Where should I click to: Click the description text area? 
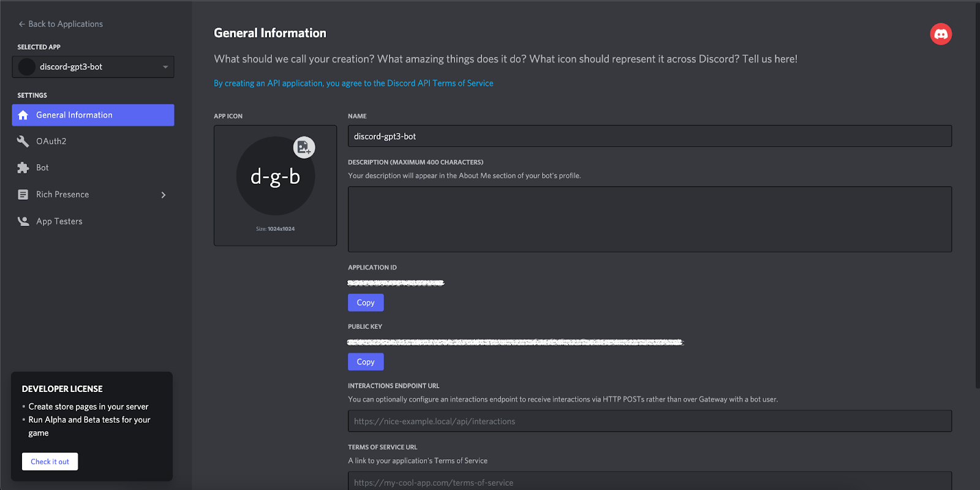(x=650, y=219)
